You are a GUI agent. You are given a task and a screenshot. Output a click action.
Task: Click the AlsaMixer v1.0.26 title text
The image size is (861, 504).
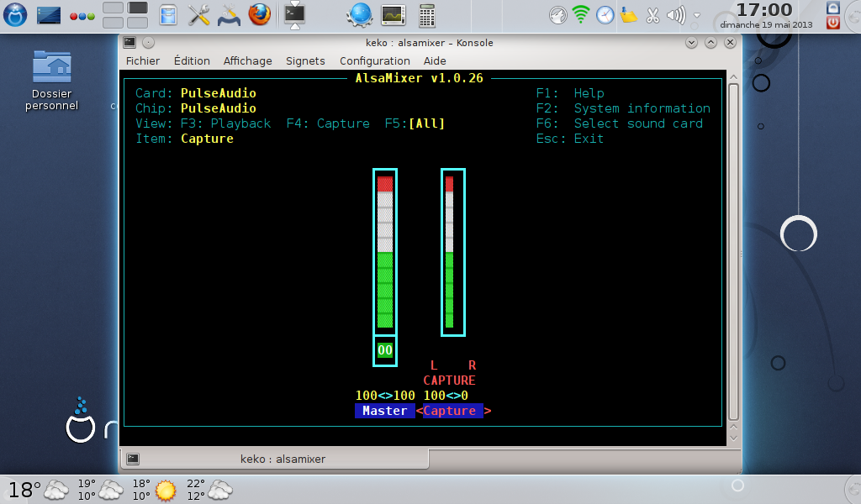point(419,78)
